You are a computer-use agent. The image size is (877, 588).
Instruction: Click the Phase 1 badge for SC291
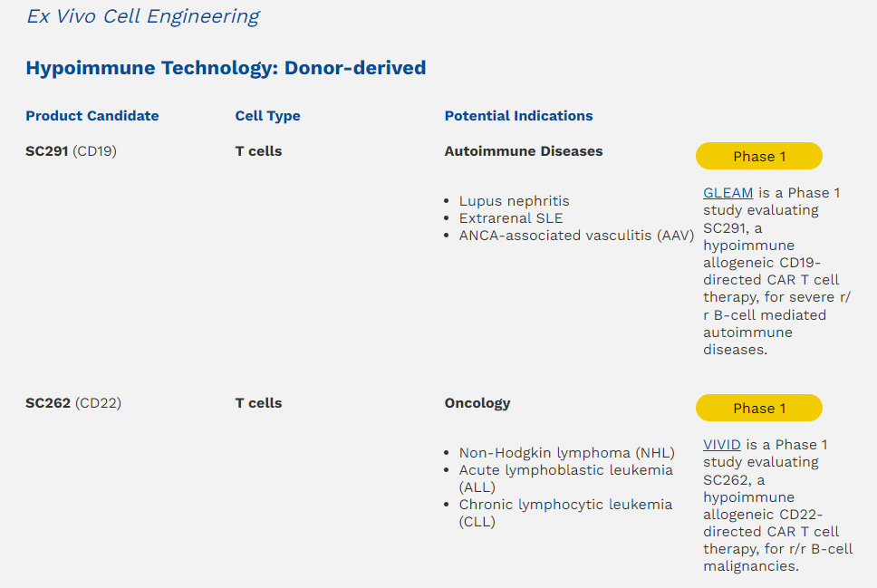tap(758, 157)
